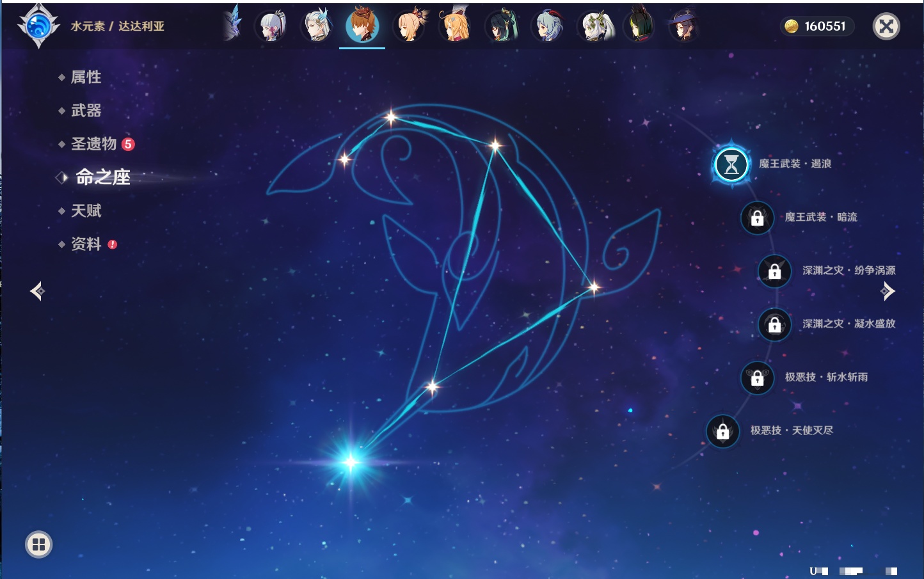Click the lock icon beside 极恶技·天使灭尽
The height and width of the screenshot is (579, 924).
click(x=723, y=431)
